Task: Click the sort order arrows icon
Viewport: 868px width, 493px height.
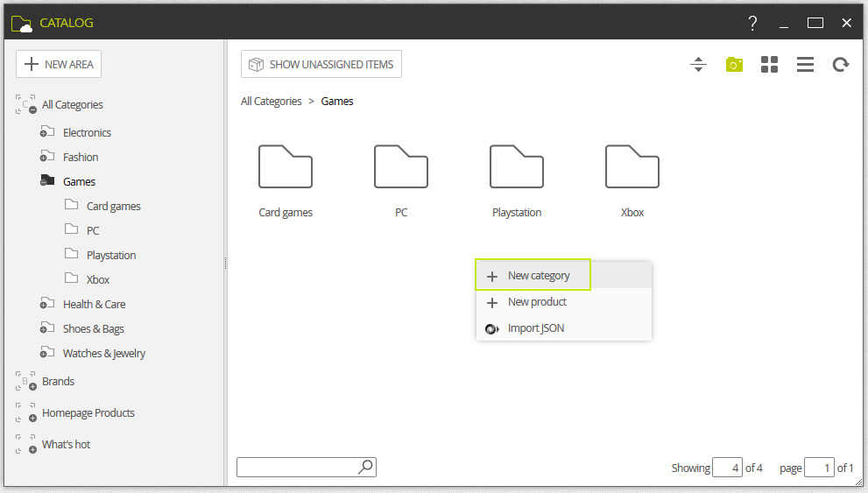Action: coord(698,65)
